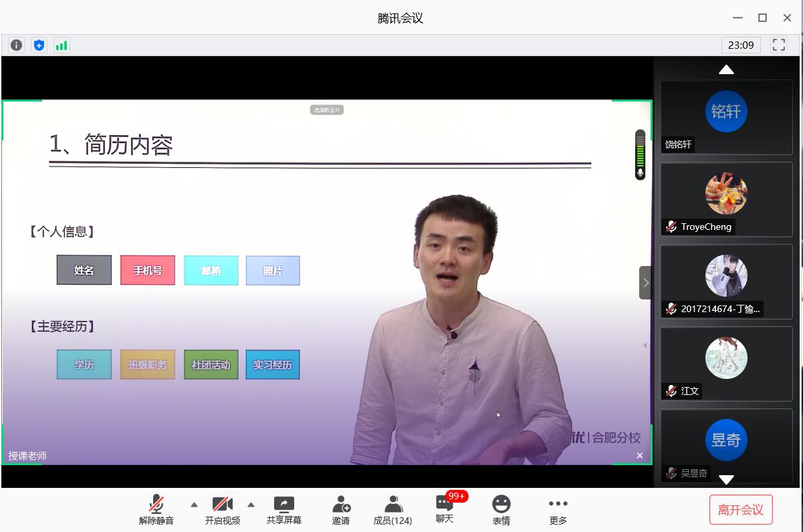Expand audio options arrow beside mute
Screen dimensions: 803x532
[x=194, y=505]
